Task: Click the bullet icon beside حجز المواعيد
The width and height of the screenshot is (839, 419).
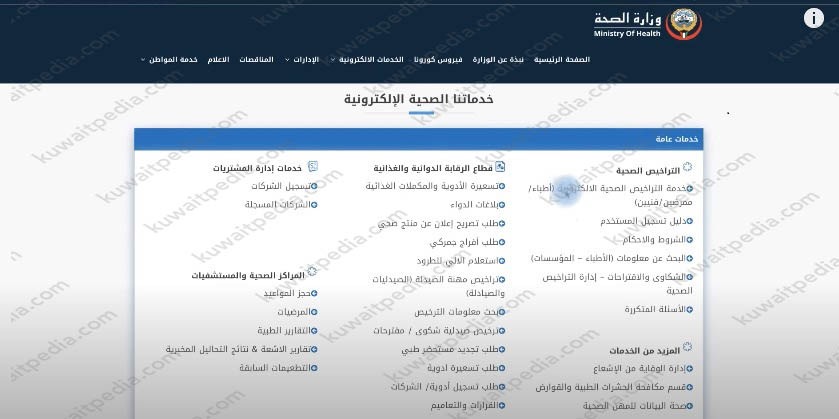Action: [x=314, y=293]
